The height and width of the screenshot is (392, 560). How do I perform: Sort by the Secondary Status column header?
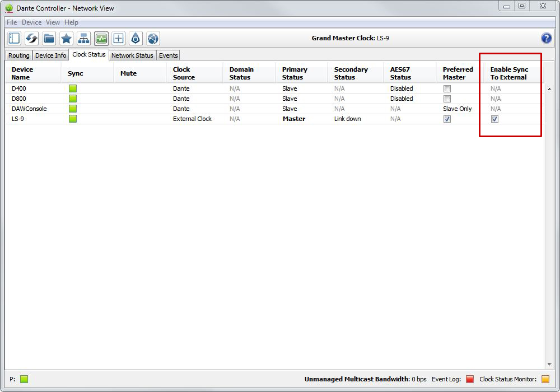(x=356, y=73)
